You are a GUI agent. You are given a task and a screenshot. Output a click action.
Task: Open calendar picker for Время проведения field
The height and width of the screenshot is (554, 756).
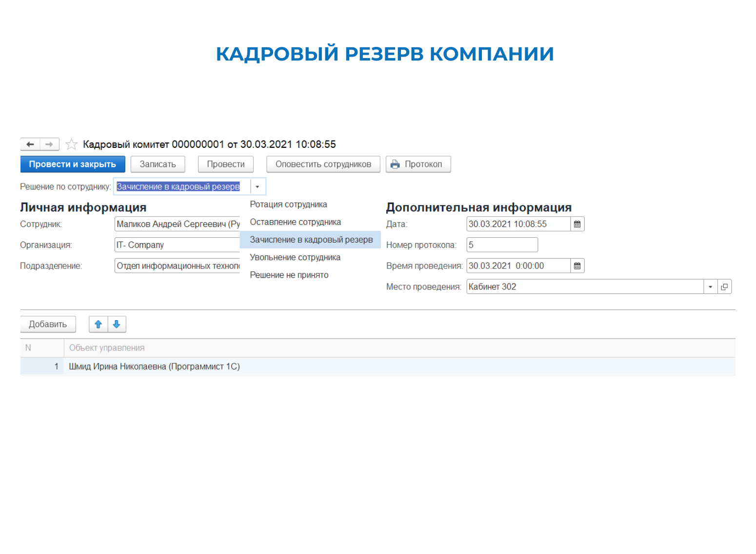[x=577, y=266]
